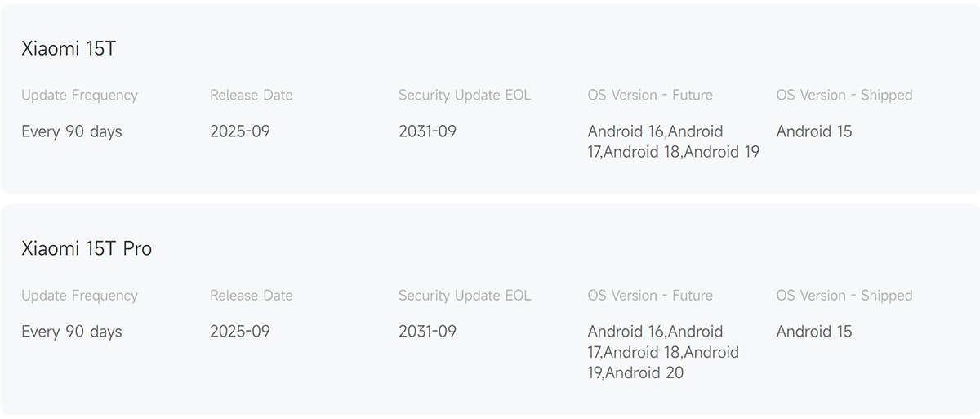This screenshot has width=980, height=419.
Task: Click Every 90 days in Xiaomi 15T card
Action: tap(72, 131)
